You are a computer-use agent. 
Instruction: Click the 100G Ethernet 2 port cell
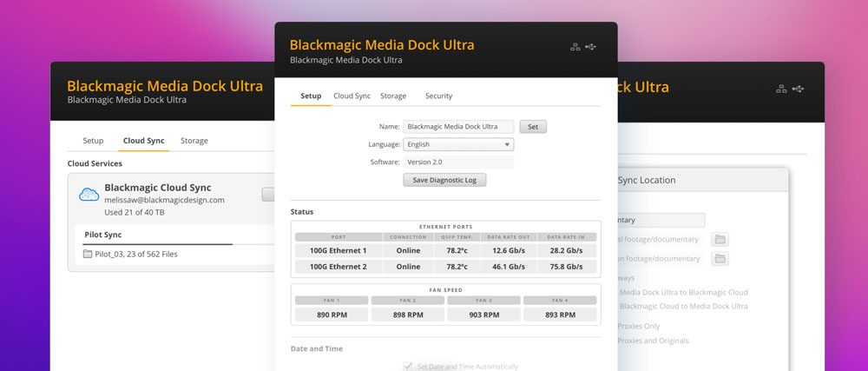(x=339, y=267)
